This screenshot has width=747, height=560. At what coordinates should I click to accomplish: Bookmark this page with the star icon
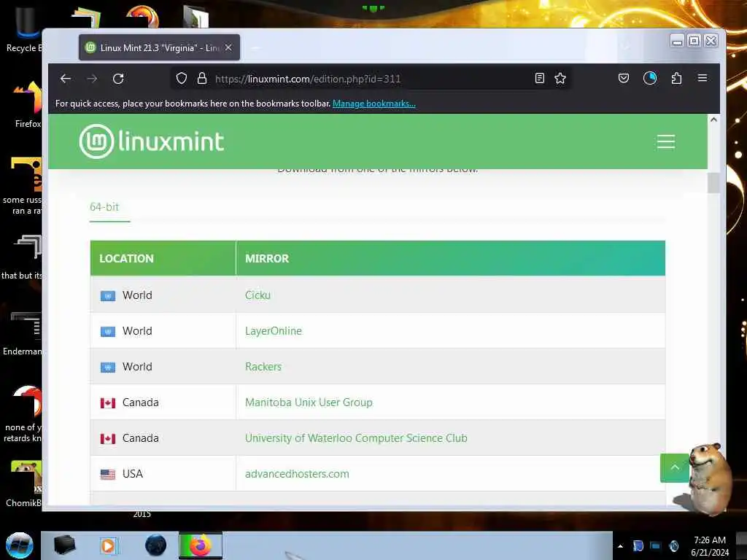coord(560,78)
